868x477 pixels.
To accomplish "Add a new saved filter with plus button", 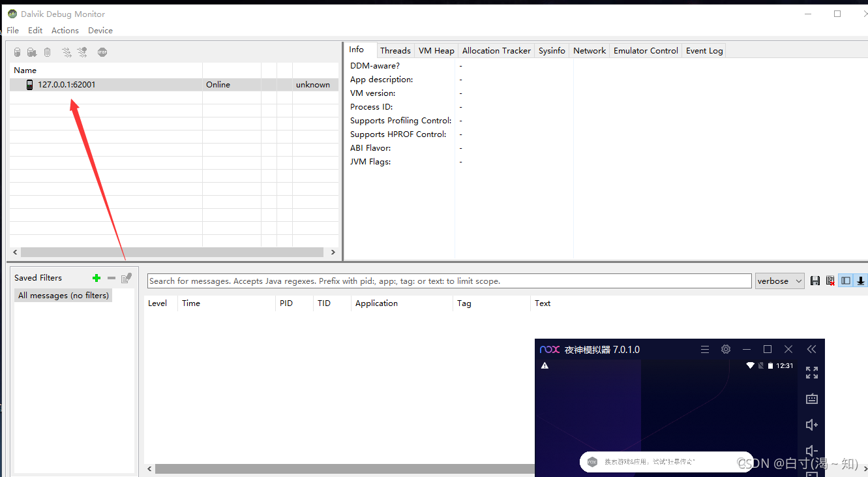I will 96,277.
